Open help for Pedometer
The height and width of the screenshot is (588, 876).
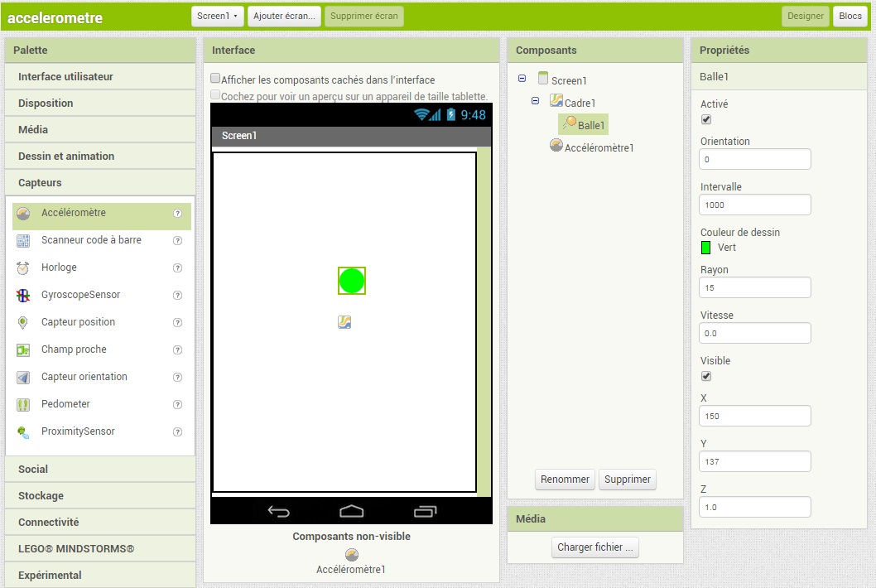pyautogui.click(x=178, y=405)
